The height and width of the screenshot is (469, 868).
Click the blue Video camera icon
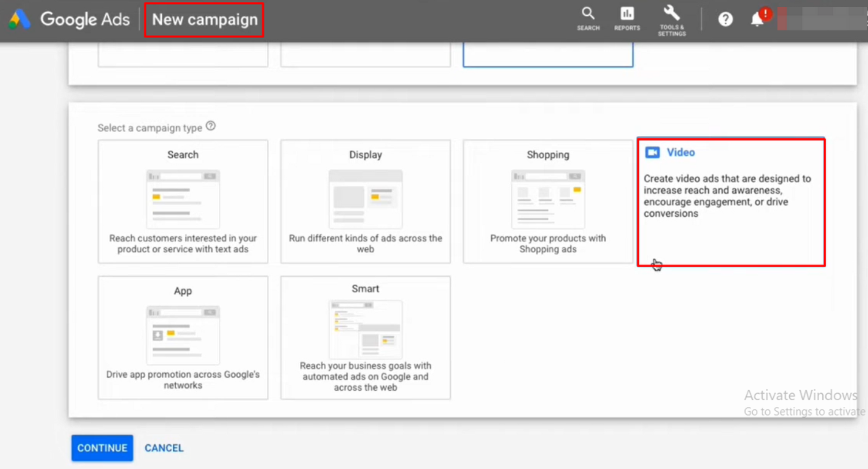pos(653,152)
